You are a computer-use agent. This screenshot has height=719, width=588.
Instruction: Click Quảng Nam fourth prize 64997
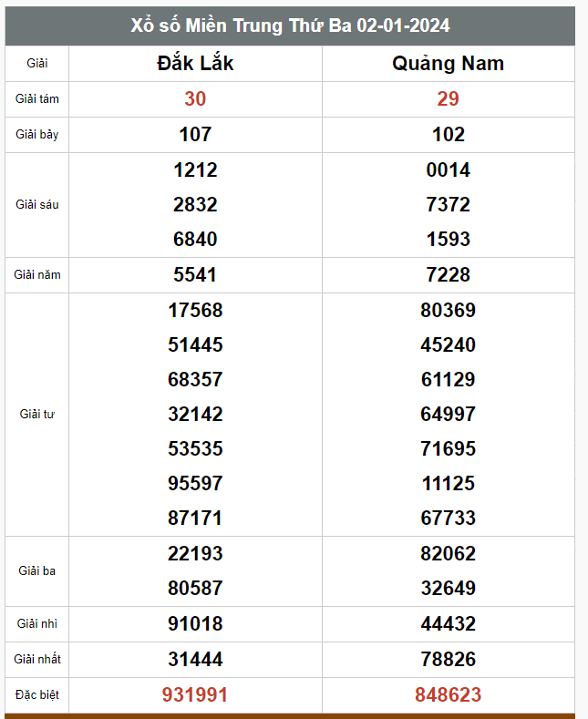[x=449, y=414]
